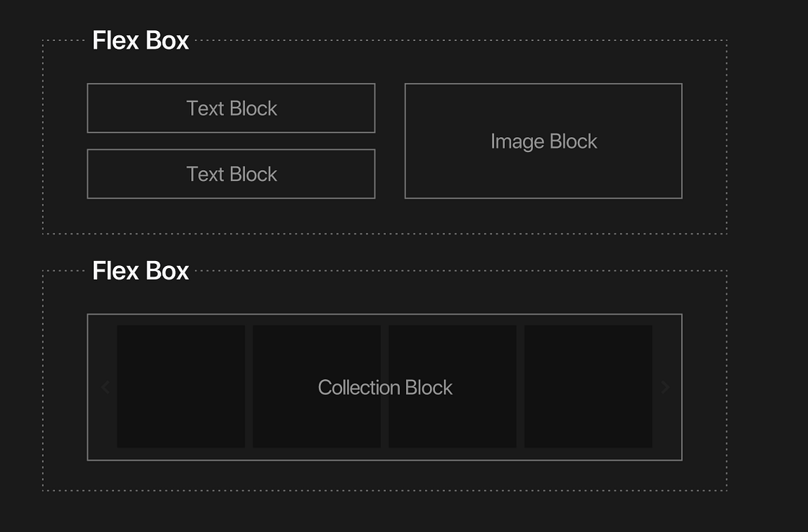Click dotted right border of upper Flex Box
This screenshot has height=532, width=808.
(x=726, y=137)
